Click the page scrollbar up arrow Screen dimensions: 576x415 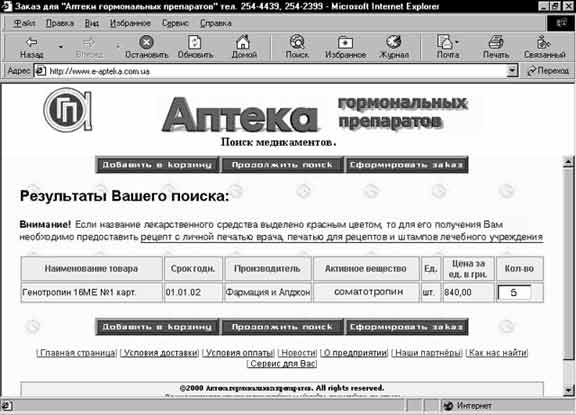click(x=569, y=162)
